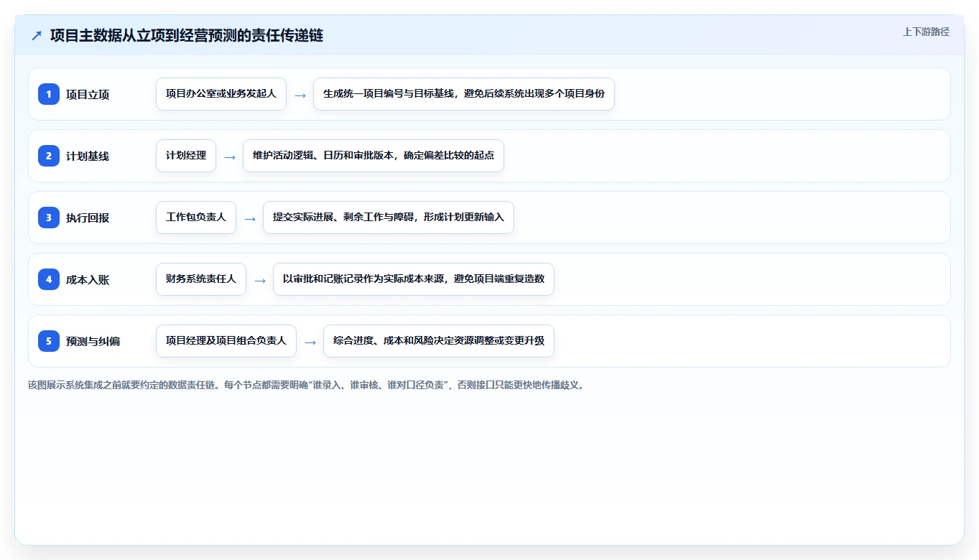
Task: Click the footnote beginning 该图展示系统集成之前
Action: pyautogui.click(x=306, y=385)
